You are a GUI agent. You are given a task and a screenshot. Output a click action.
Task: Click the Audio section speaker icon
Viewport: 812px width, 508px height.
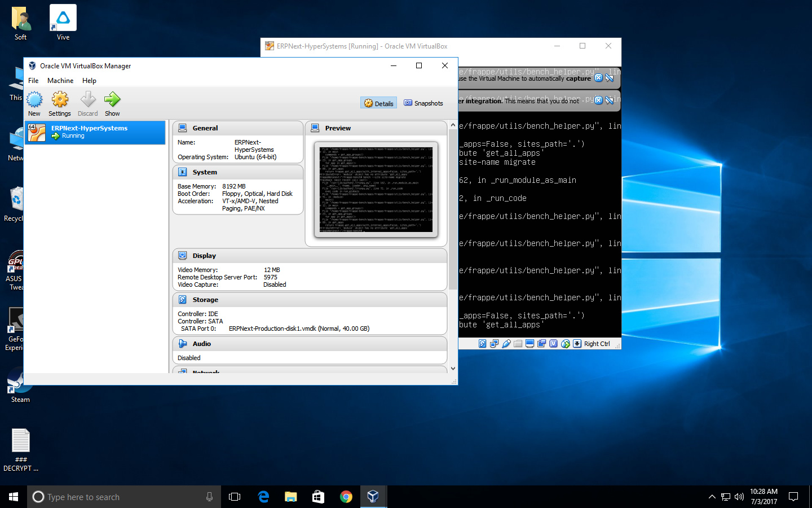(x=183, y=344)
